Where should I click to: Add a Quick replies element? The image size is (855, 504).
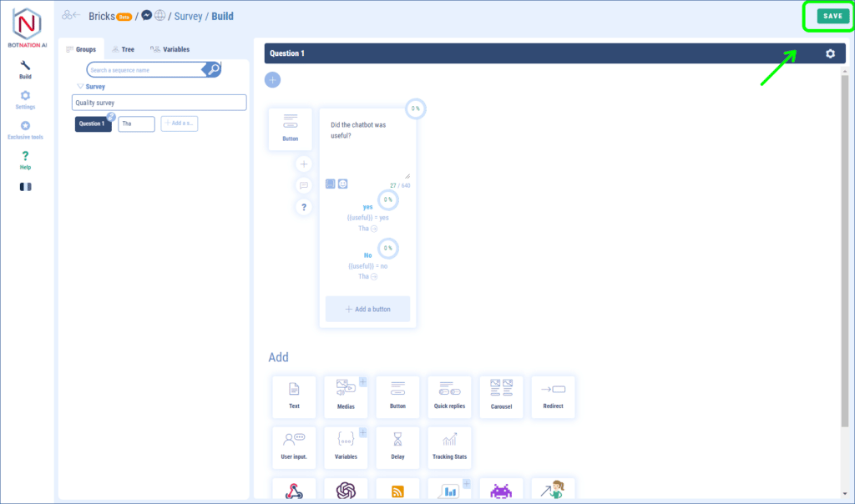pyautogui.click(x=449, y=396)
